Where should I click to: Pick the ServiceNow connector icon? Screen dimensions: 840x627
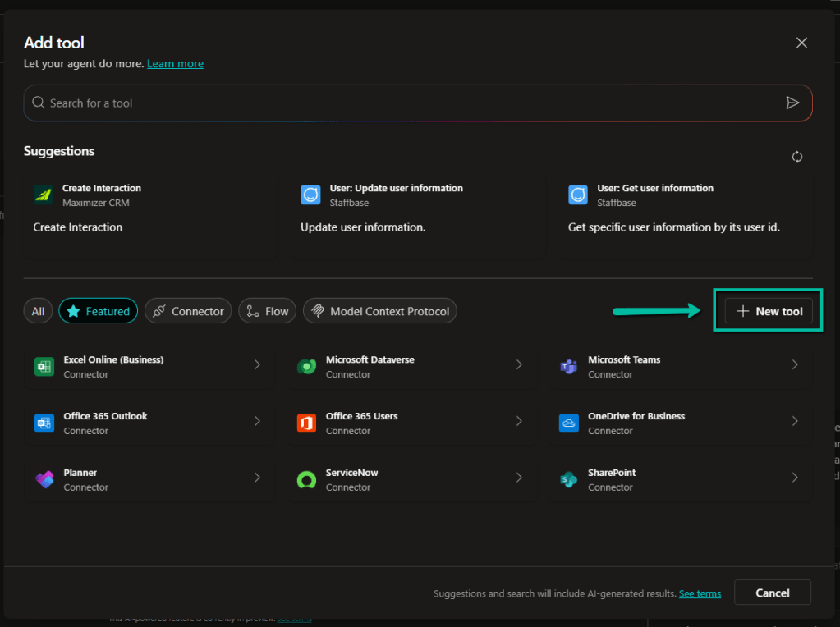[x=306, y=480]
